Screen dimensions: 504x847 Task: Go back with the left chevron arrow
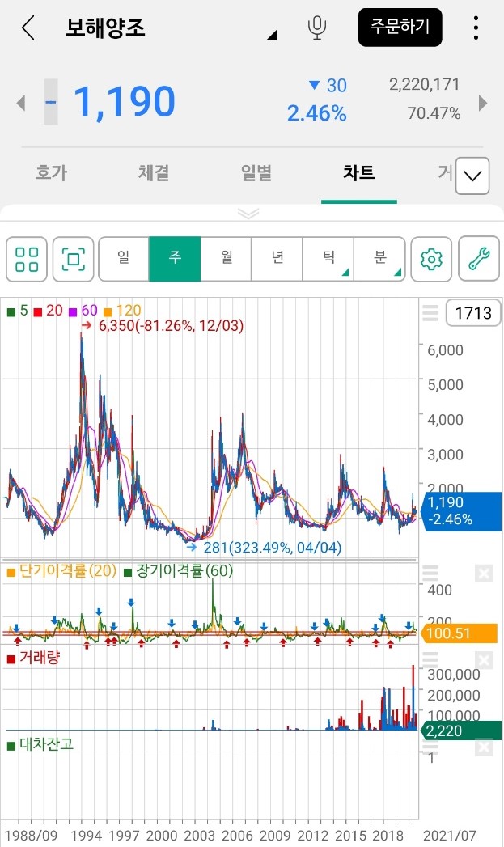pos(28,28)
